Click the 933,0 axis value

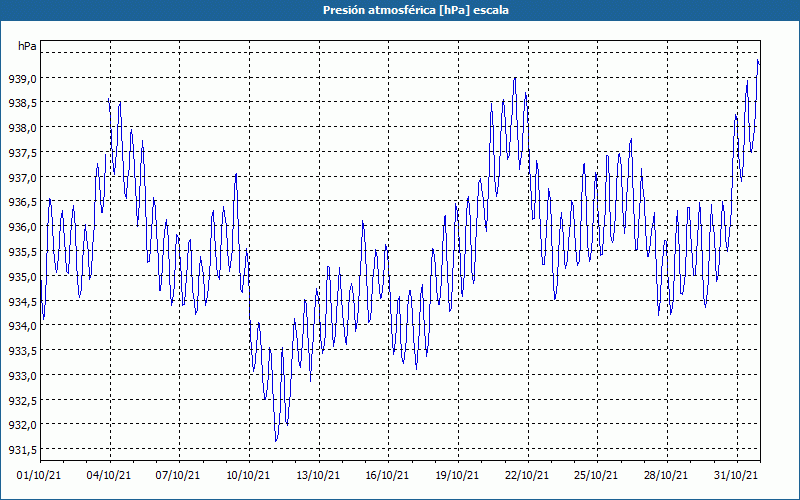coord(22,376)
